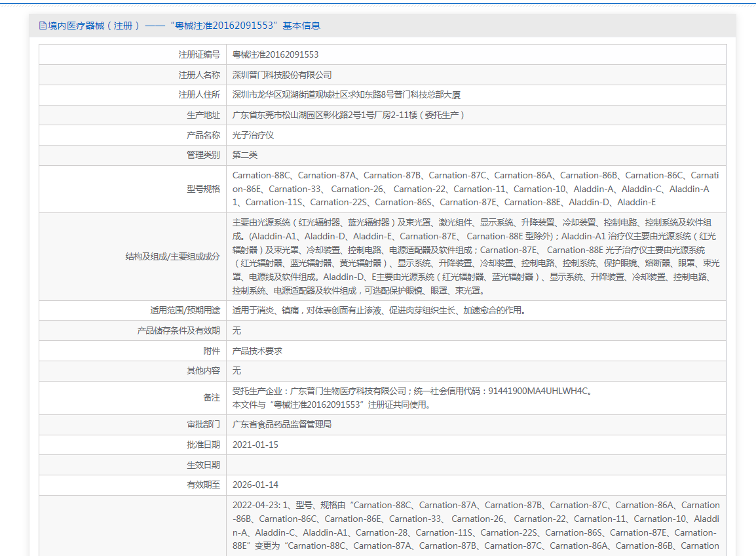This screenshot has width=756, height=556.
Task: Select the structure description starting 主要由光源系统
Action: [476, 256]
